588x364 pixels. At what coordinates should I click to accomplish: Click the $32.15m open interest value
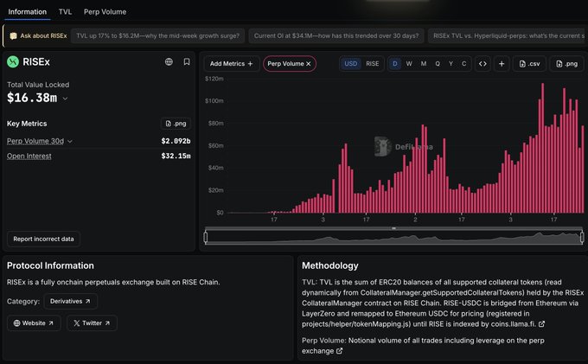point(176,156)
